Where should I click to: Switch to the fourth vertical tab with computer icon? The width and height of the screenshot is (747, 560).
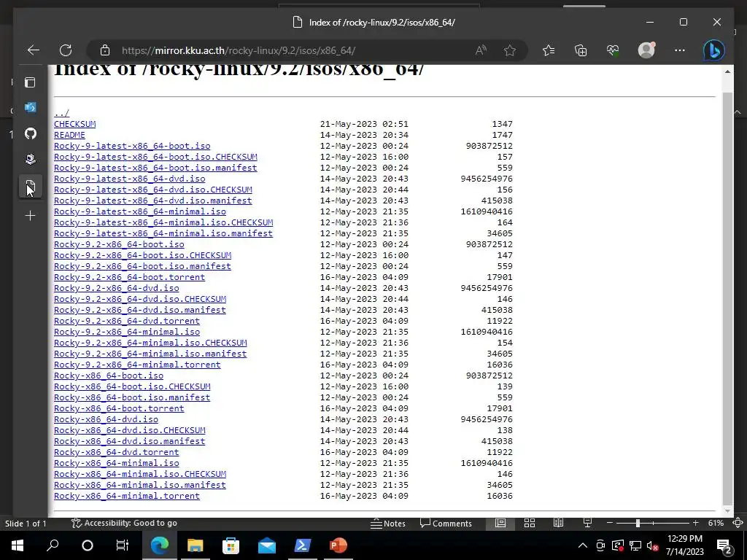(31, 159)
